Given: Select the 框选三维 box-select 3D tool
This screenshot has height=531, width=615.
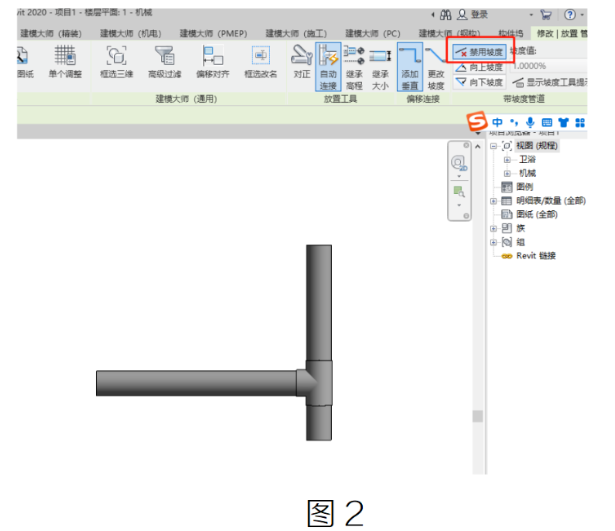Looking at the screenshot, I should pos(116,62).
